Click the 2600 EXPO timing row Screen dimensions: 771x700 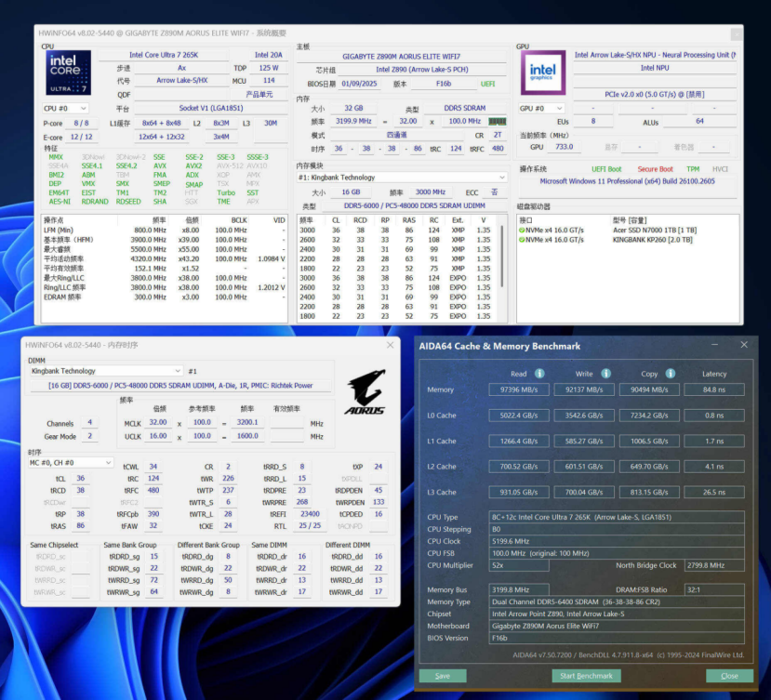pyautogui.click(x=396, y=287)
